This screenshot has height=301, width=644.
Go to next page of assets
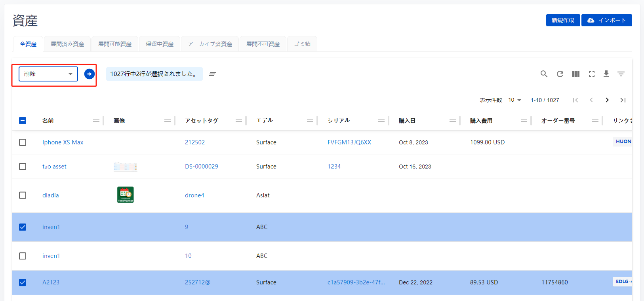607,100
